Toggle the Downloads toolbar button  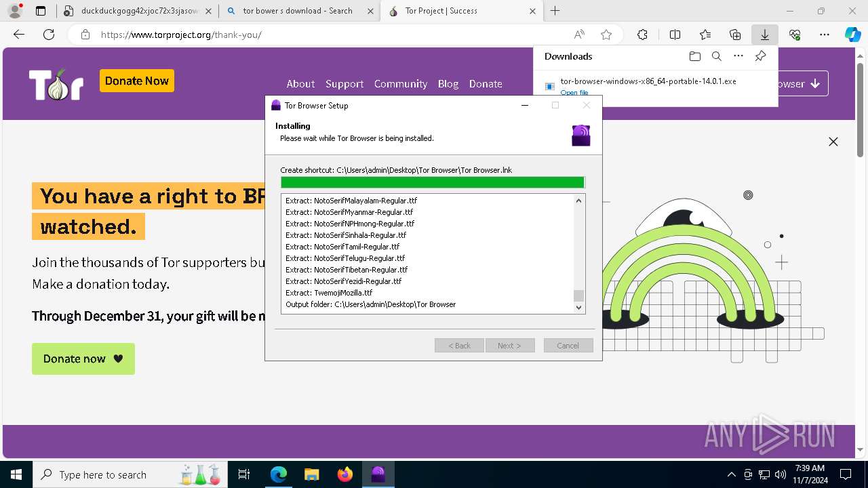(765, 35)
